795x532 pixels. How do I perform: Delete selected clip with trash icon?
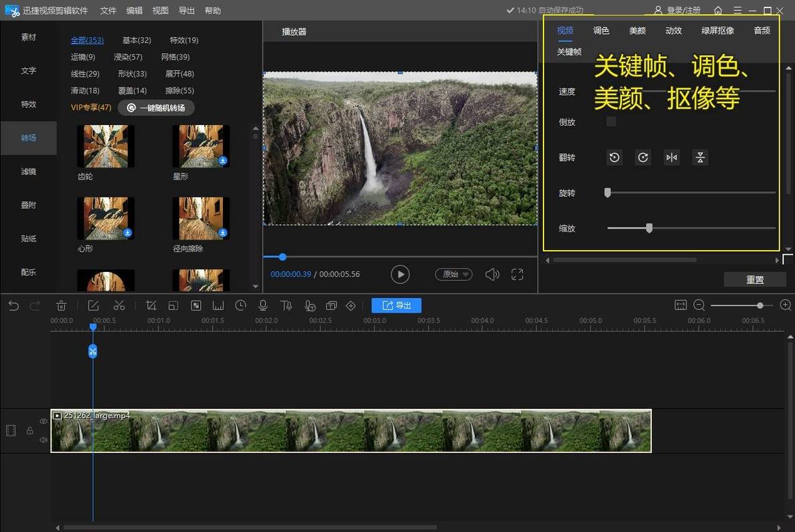pyautogui.click(x=61, y=305)
